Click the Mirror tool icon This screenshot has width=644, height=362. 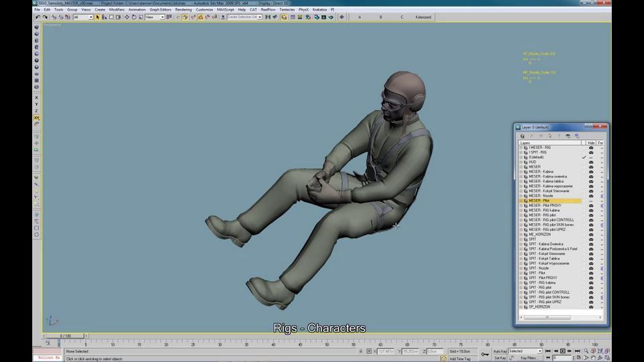pyautogui.click(x=268, y=17)
